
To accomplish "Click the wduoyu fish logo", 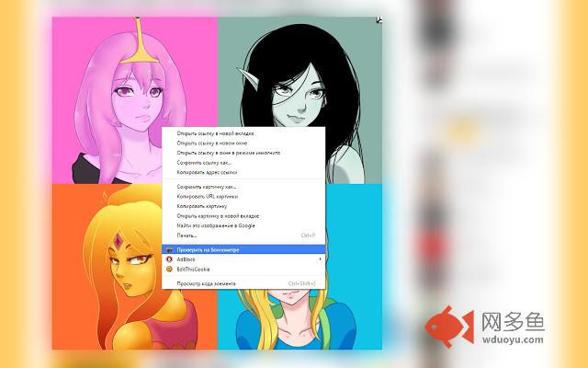I will click(x=449, y=327).
